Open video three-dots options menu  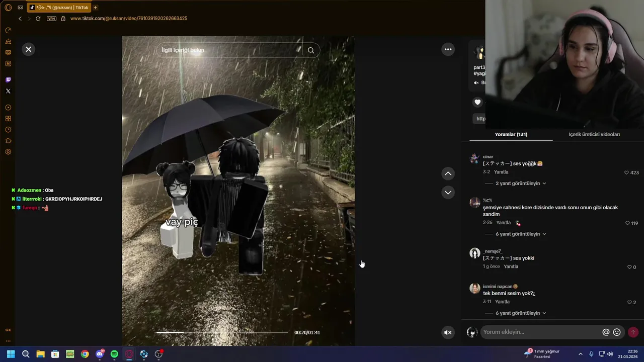448,49
